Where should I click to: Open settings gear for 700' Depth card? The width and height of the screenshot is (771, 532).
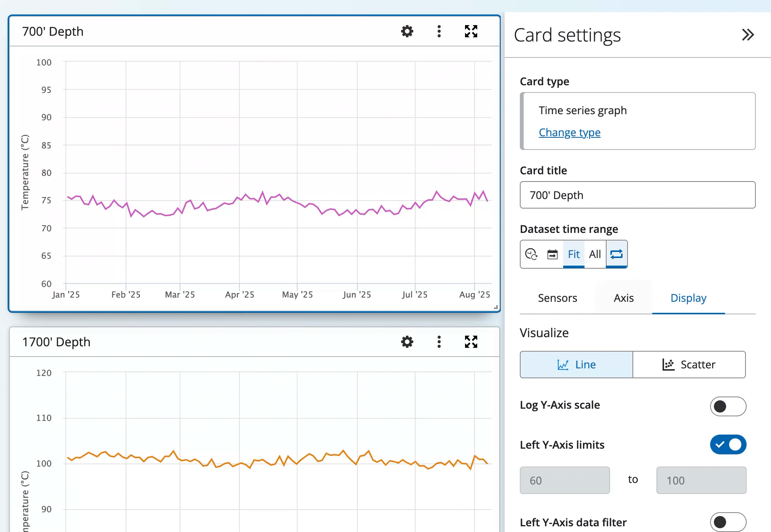click(x=407, y=31)
